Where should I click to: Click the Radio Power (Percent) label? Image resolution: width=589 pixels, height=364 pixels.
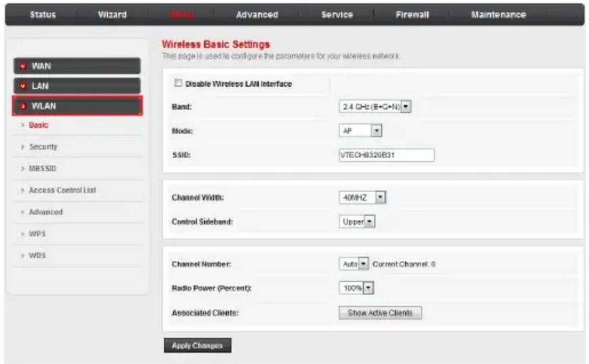(211, 288)
